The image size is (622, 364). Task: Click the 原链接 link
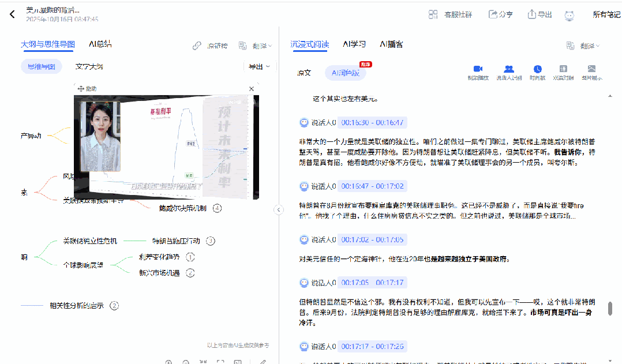[211, 46]
